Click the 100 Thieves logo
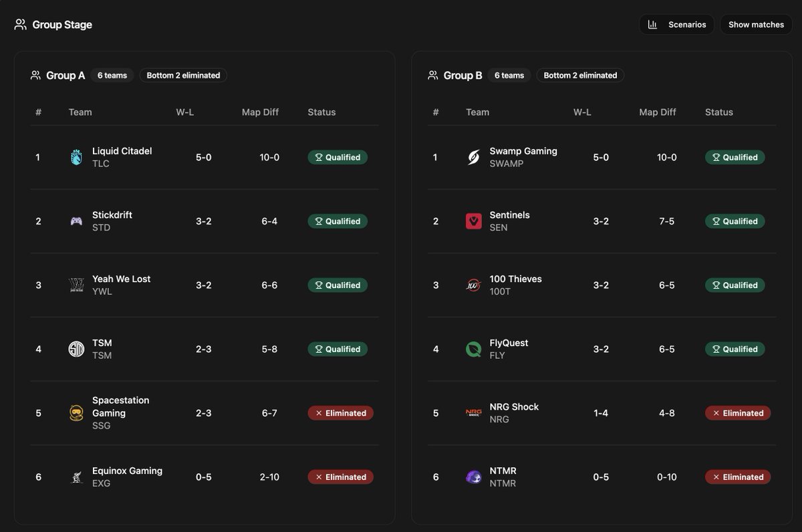802x532 pixels. [x=474, y=285]
